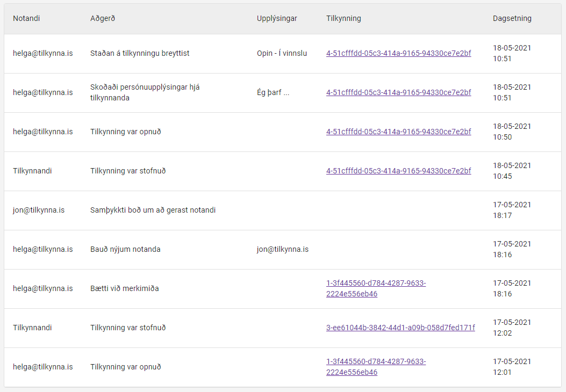The width and height of the screenshot is (566, 392).
Task: Open the report link starting with 3-ee61044b
Action: [x=400, y=328]
